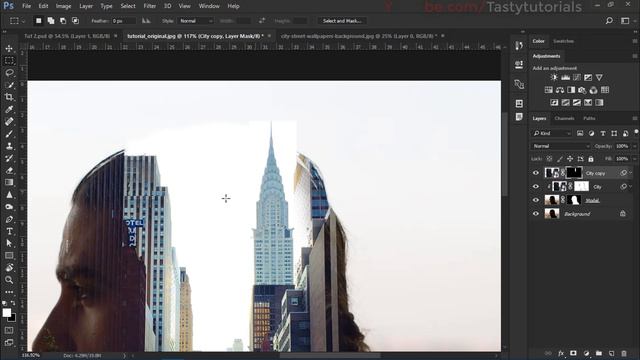
Task: Select the Quick Selection tool
Action: tap(9, 85)
